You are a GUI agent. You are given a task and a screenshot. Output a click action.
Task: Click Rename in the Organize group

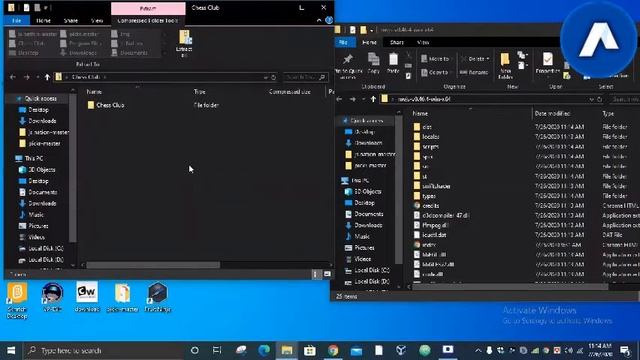(474, 72)
